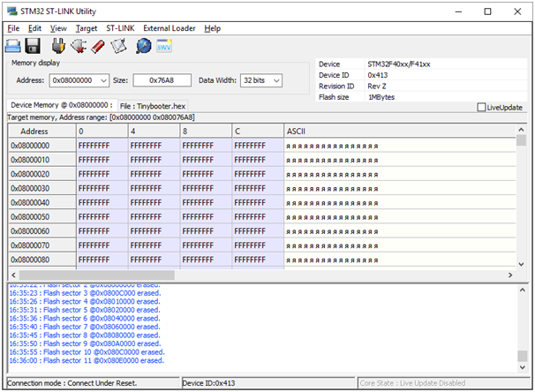Viewport: 535px width, 392px height.
Task: Click the log panel scrollbar thumb
Action: coord(522,356)
